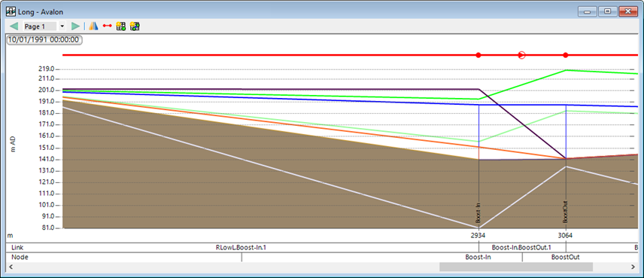The width and height of the screenshot is (644, 278).
Task: Go to the previous page arrow
Action: coord(14,26)
